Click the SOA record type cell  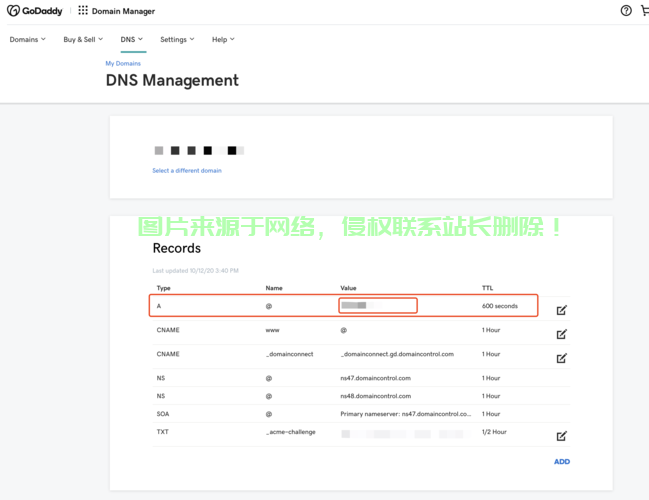(x=163, y=414)
